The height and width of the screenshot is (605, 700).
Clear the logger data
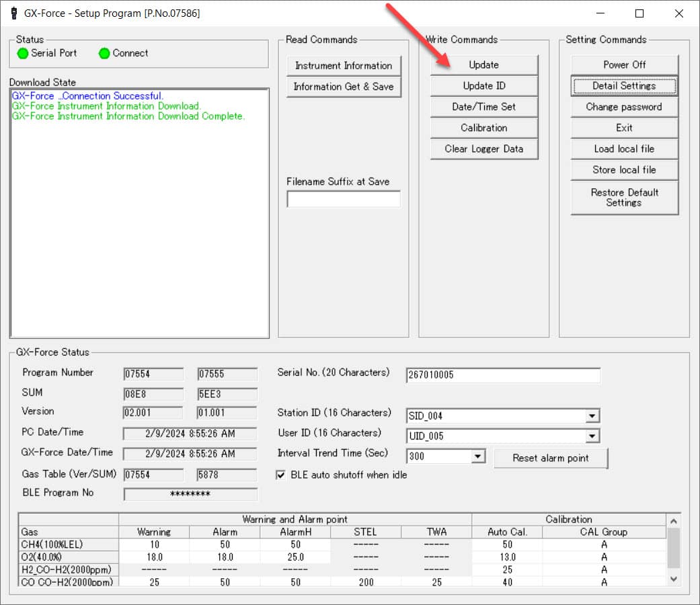[483, 149]
